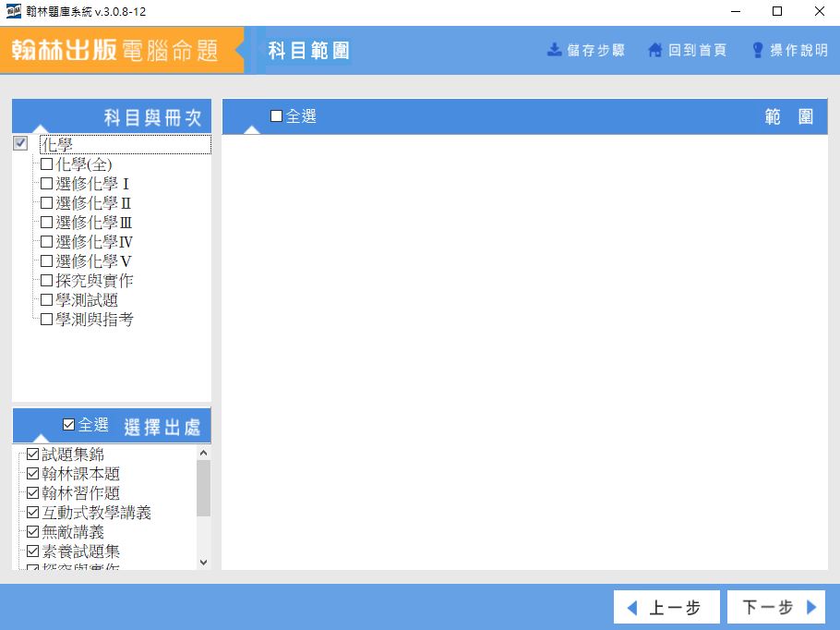Click the 操作說明 lightbulb icon
The height and width of the screenshot is (630, 840).
coord(758,51)
